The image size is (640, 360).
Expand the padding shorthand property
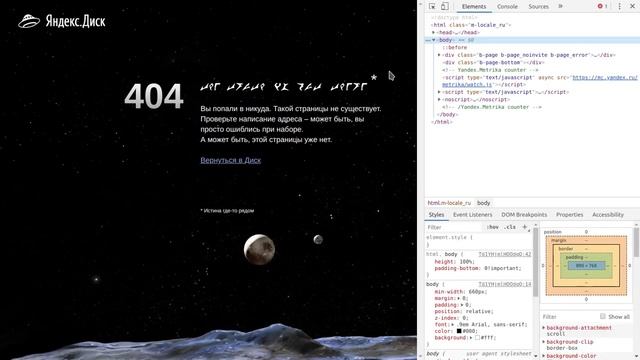462,305
